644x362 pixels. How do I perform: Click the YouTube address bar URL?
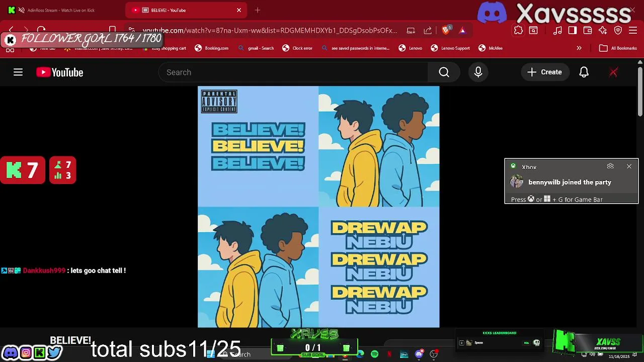pyautogui.click(x=270, y=30)
